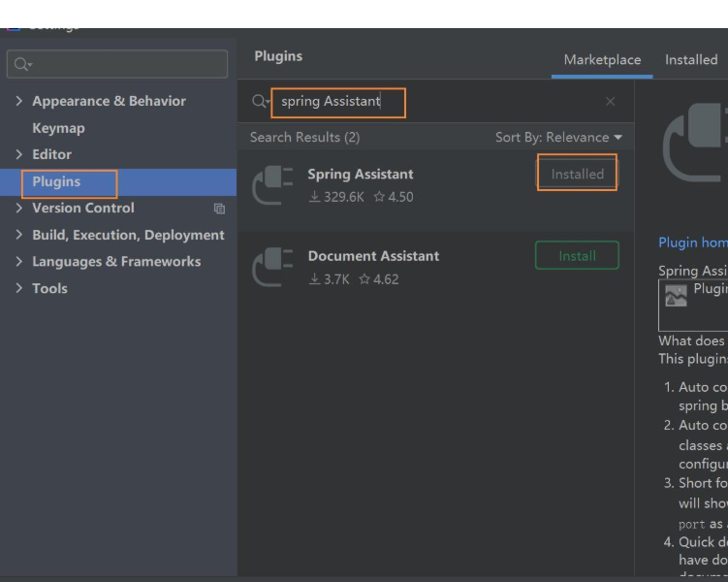Click the Search Results (2) header
Viewport: 728px width, 582px height.
(x=304, y=138)
